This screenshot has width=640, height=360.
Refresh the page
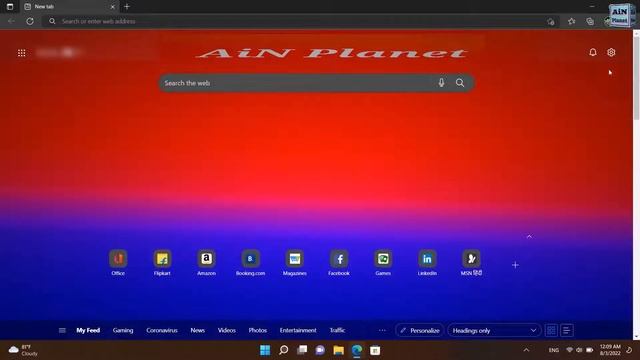tap(30, 21)
